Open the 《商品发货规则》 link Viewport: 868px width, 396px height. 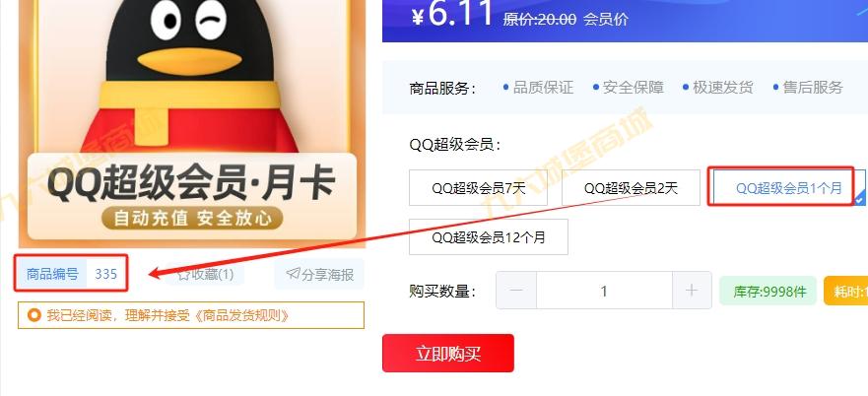pyautogui.click(x=243, y=315)
